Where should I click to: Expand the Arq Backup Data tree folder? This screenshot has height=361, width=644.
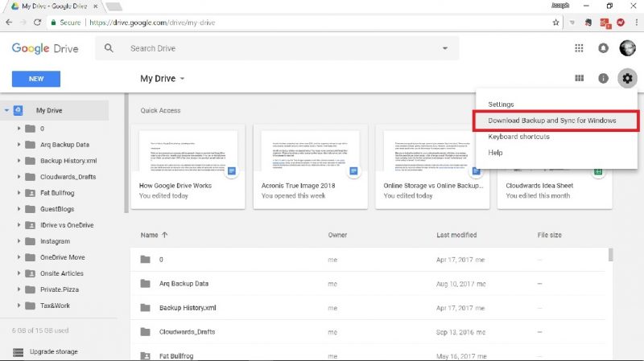click(19, 145)
